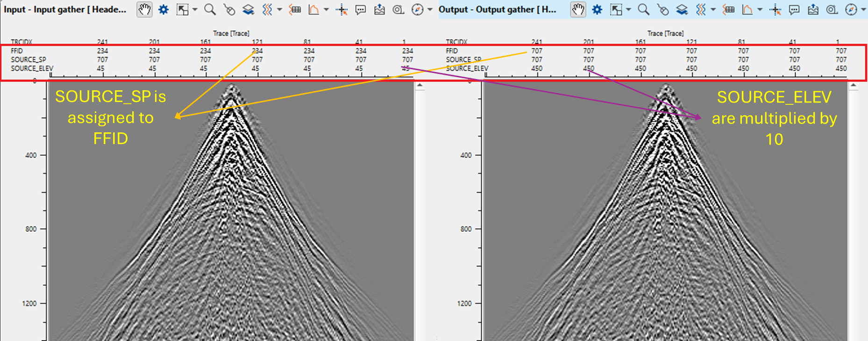Click the comment bubble icon in Input gather

(x=361, y=9)
